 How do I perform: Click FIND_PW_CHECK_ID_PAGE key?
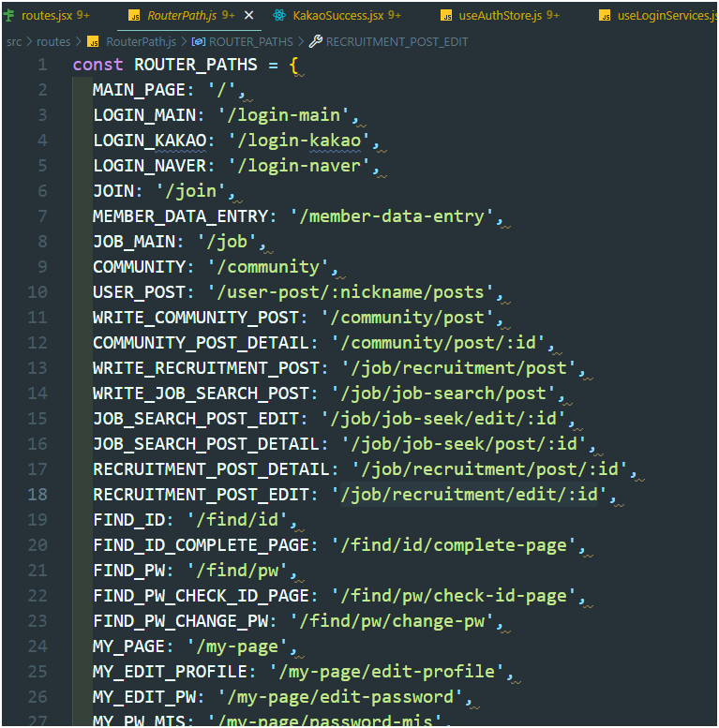(x=201, y=595)
